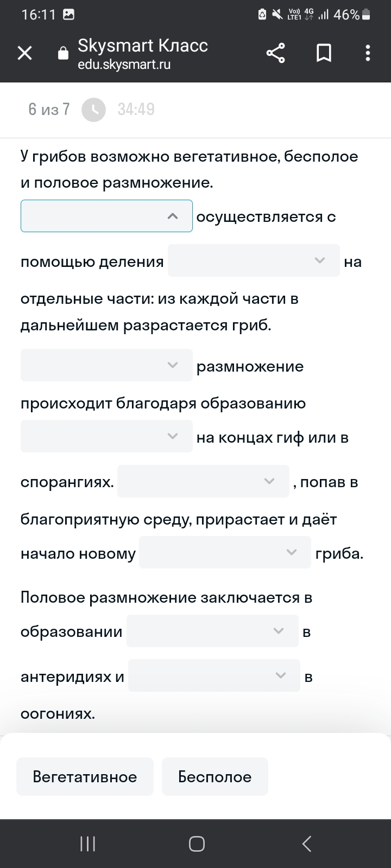Bookmark this page with the bookmark icon

pos(324,53)
